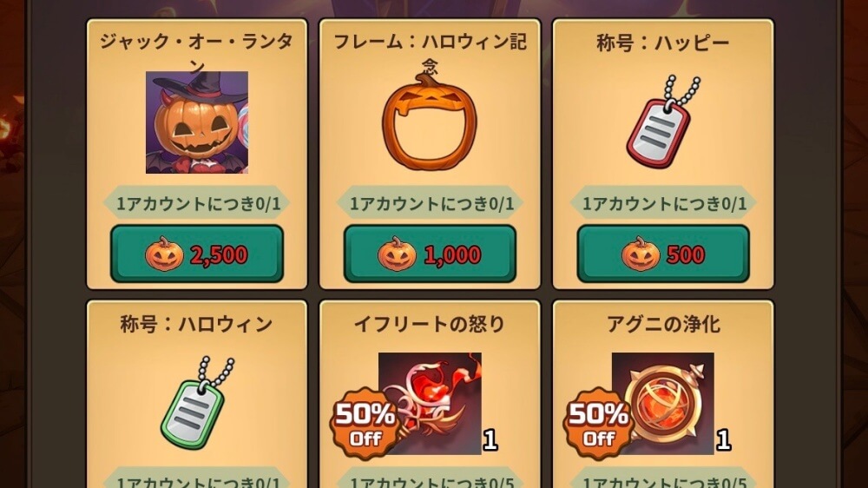The image size is (868, 488).
Task: Open the アグニの浄化 orb item image
Action: [x=662, y=404]
